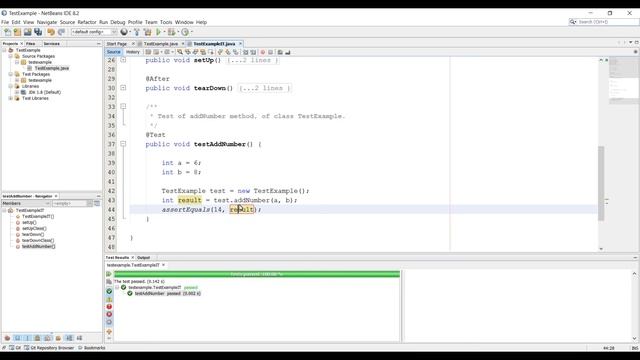
Task: Switch to the Services panel tab
Action: pyautogui.click(x=52, y=44)
